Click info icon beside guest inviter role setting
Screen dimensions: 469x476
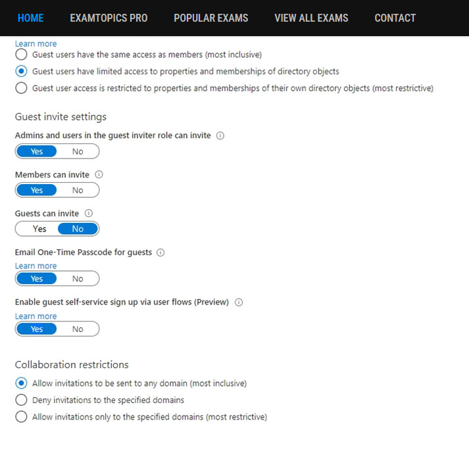(x=220, y=135)
